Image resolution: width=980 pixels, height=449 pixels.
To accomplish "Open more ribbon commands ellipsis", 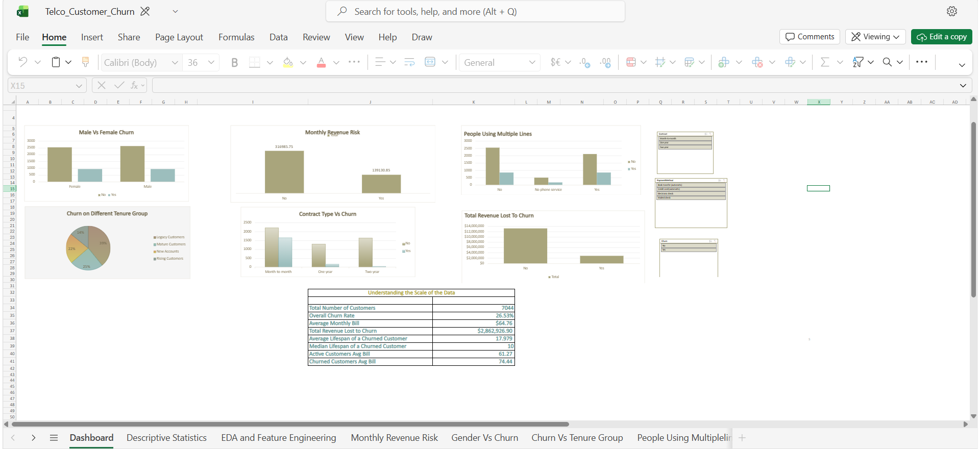I will pos(921,62).
